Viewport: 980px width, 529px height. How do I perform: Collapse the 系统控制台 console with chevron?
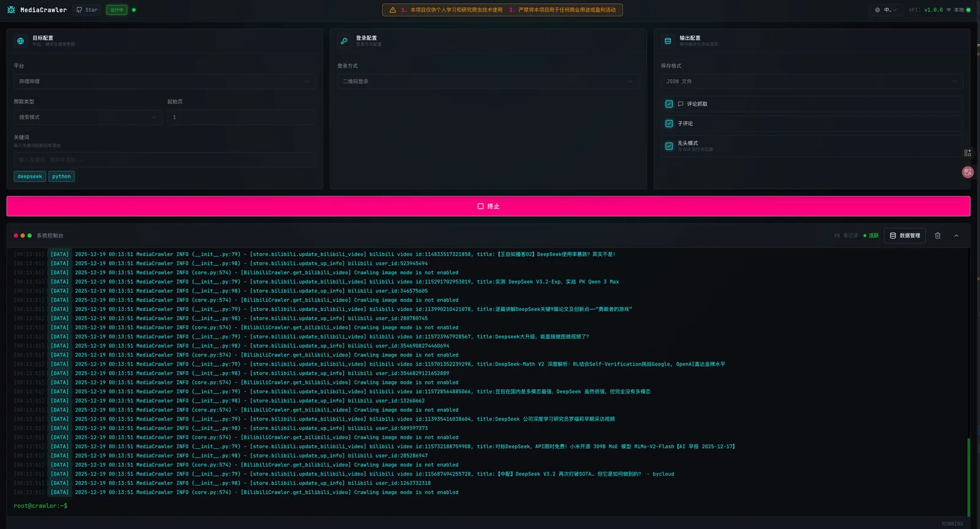tap(956, 236)
